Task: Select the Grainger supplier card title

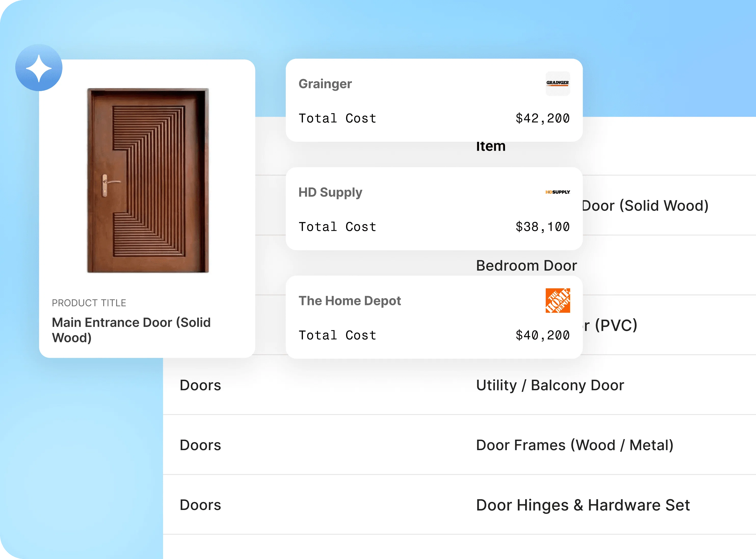Action: click(x=325, y=84)
